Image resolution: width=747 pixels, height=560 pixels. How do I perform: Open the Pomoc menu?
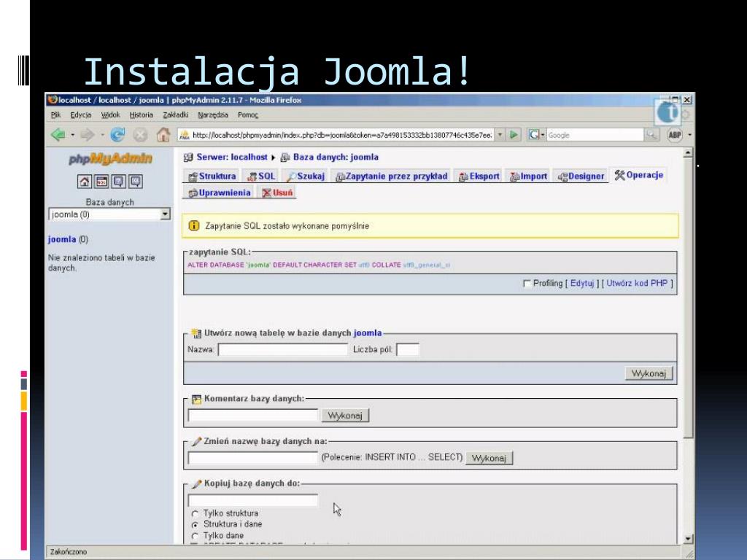pos(248,114)
